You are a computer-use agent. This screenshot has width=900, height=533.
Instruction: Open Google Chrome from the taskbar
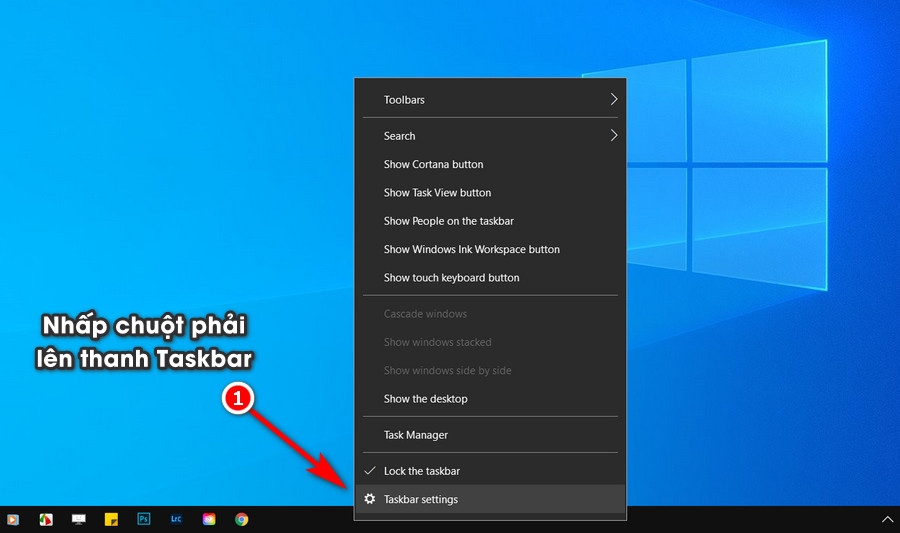pos(242,519)
